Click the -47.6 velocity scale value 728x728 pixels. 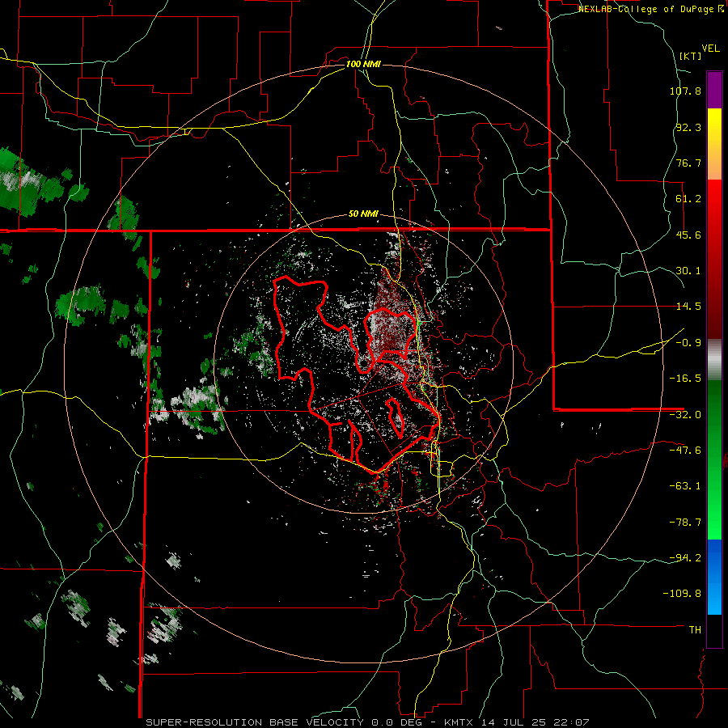pos(685,451)
